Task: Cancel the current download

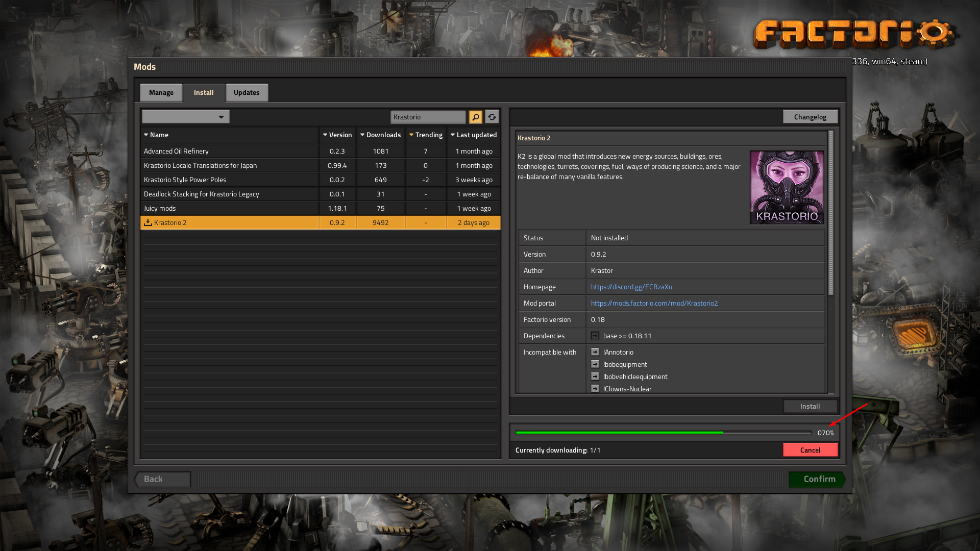Action: pos(810,450)
